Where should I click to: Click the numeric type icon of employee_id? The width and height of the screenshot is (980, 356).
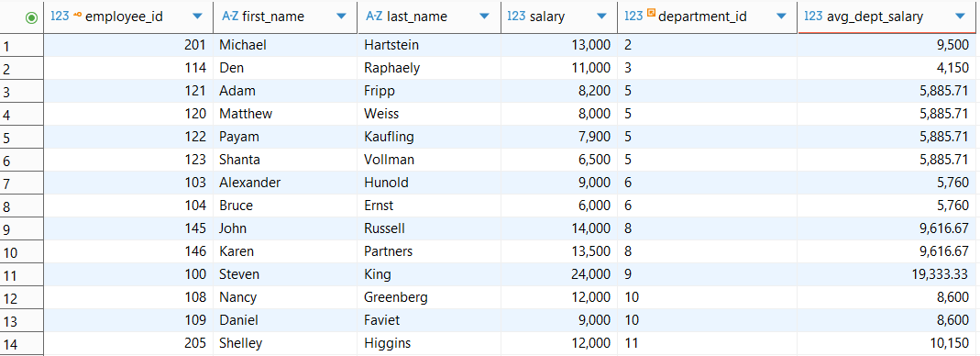[60, 17]
